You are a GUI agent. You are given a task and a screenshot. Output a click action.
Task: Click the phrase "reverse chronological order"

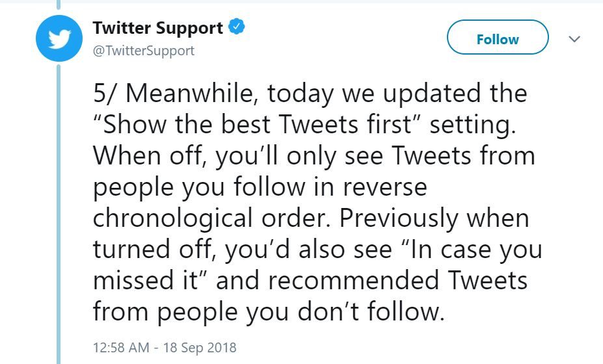[x=260, y=203]
